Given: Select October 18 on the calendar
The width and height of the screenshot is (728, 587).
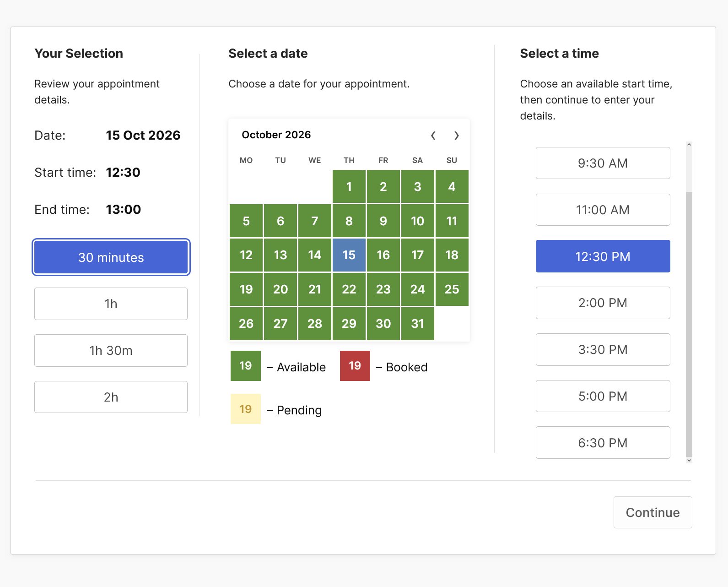Looking at the screenshot, I should click(x=452, y=255).
